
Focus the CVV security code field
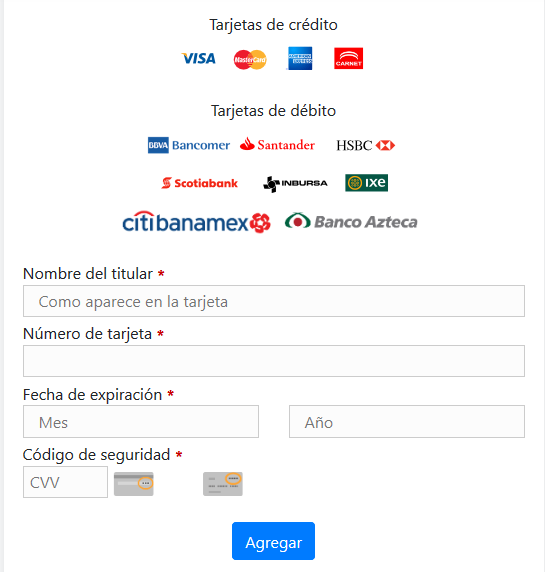tap(65, 482)
